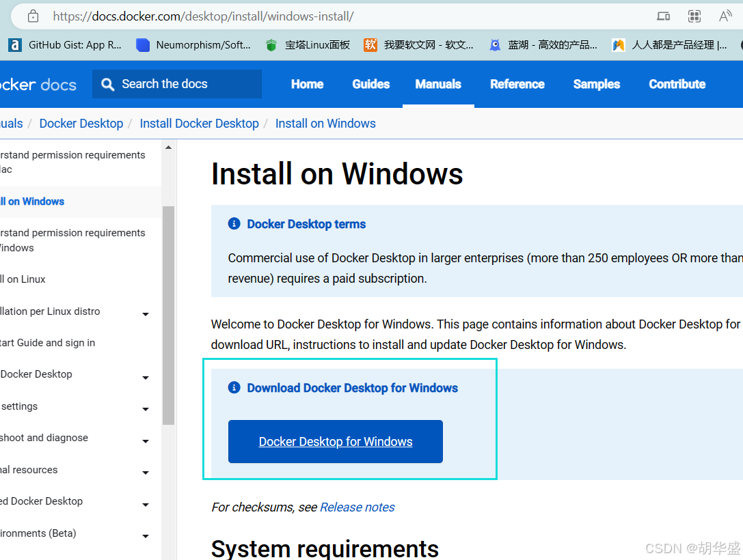Click the sidebar vertical scrollbar thumb

168,314
